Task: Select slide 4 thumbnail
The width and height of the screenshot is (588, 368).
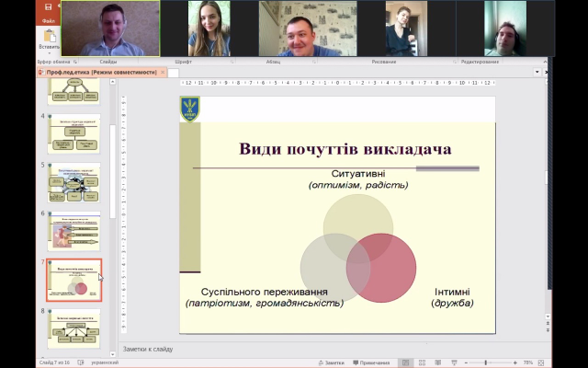Action: point(73,134)
